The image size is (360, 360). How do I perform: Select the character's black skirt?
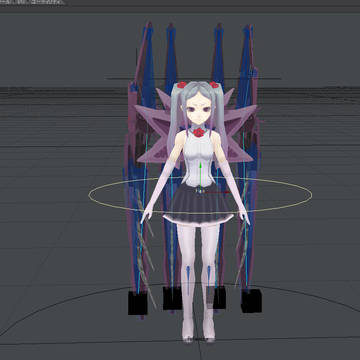[x=199, y=204]
